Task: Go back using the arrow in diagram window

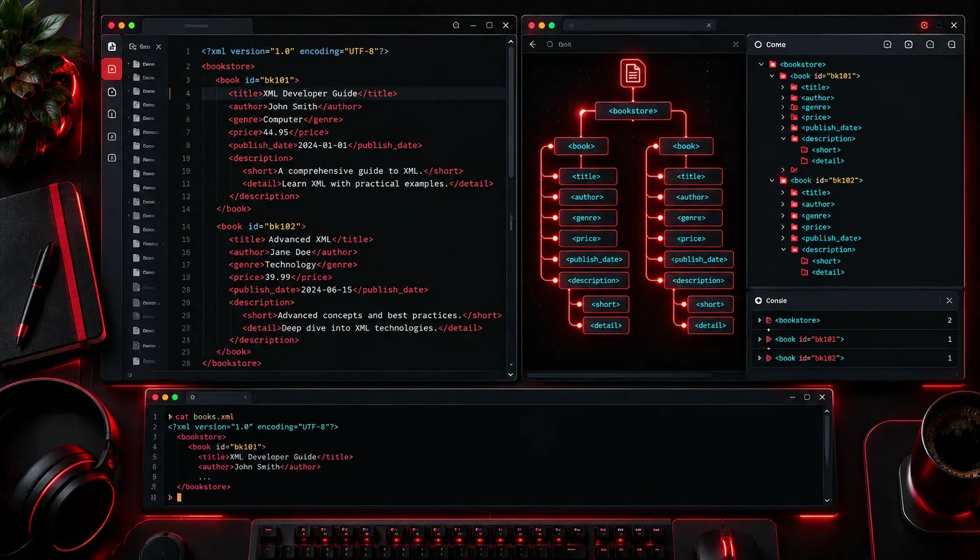Action: tap(533, 44)
